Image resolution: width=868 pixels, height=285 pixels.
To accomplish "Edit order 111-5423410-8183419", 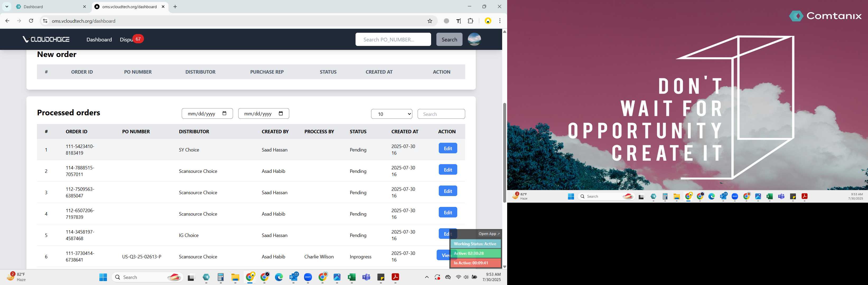I will (448, 148).
